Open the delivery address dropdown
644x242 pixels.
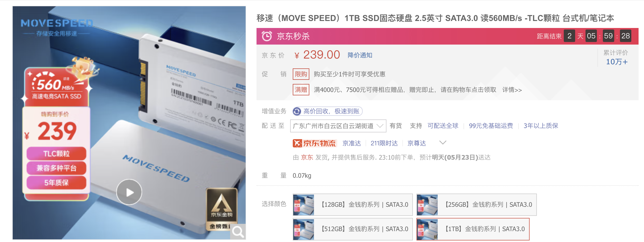click(x=338, y=126)
